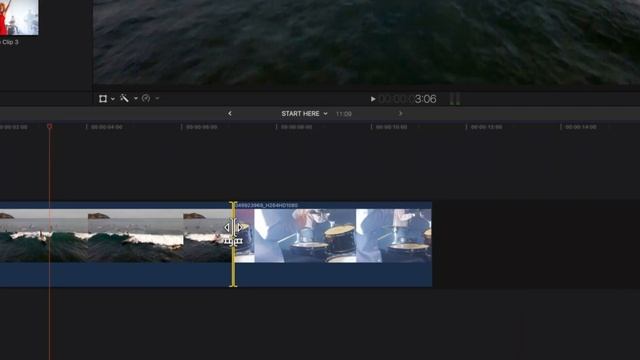This screenshot has width=640, height=360.
Task: Go back in timeline history arrow
Action: pyautogui.click(x=230, y=113)
